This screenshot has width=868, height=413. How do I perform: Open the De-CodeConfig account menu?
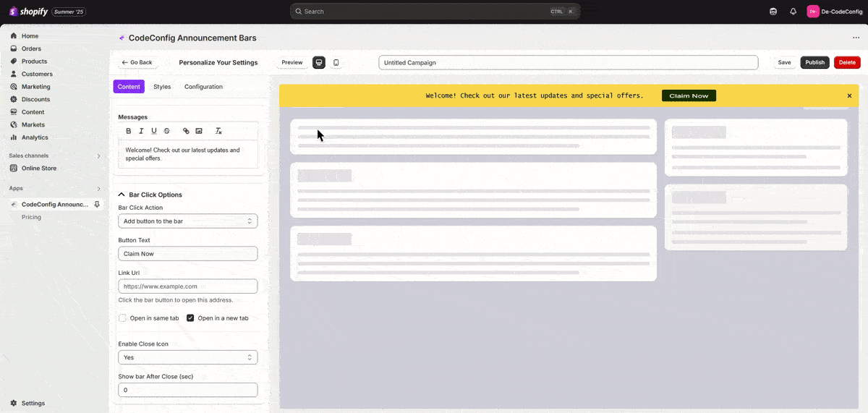[835, 12]
